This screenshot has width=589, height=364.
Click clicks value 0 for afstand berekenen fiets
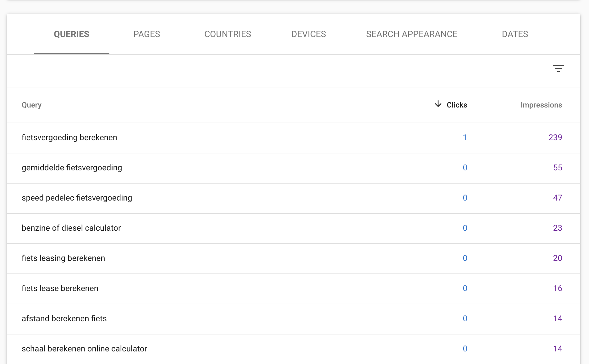pos(465,319)
